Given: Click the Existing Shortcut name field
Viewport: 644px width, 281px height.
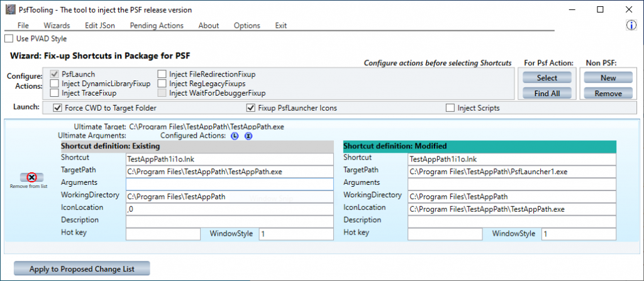Looking at the screenshot, I should (230, 160).
